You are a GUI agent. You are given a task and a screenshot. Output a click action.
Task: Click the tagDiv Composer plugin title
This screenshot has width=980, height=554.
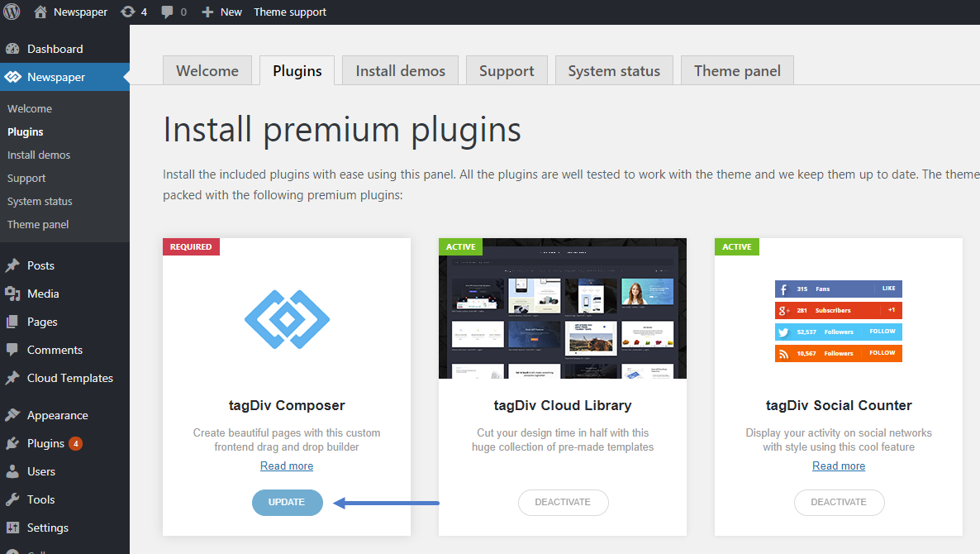click(287, 405)
